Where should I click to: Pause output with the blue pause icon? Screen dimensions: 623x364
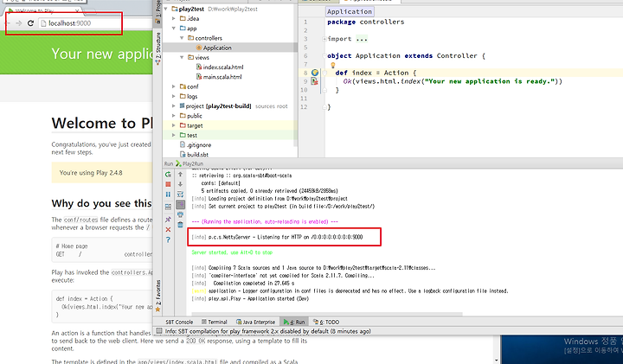(x=168, y=195)
